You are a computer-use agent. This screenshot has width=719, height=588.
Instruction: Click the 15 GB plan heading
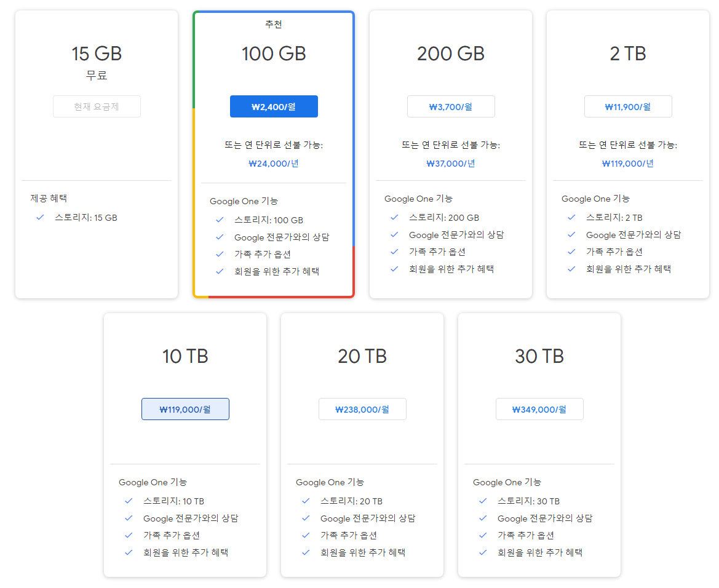(x=97, y=54)
